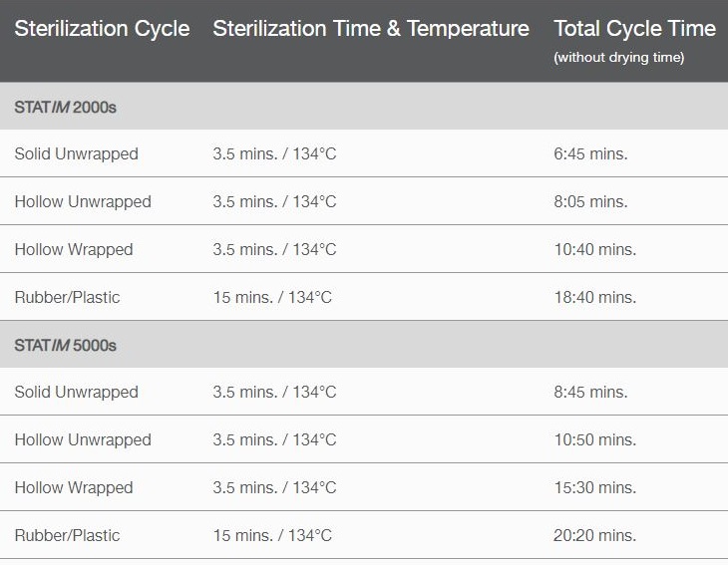
Task: Click the 6:45 mins. cycle time
Action: pyautogui.click(x=590, y=153)
